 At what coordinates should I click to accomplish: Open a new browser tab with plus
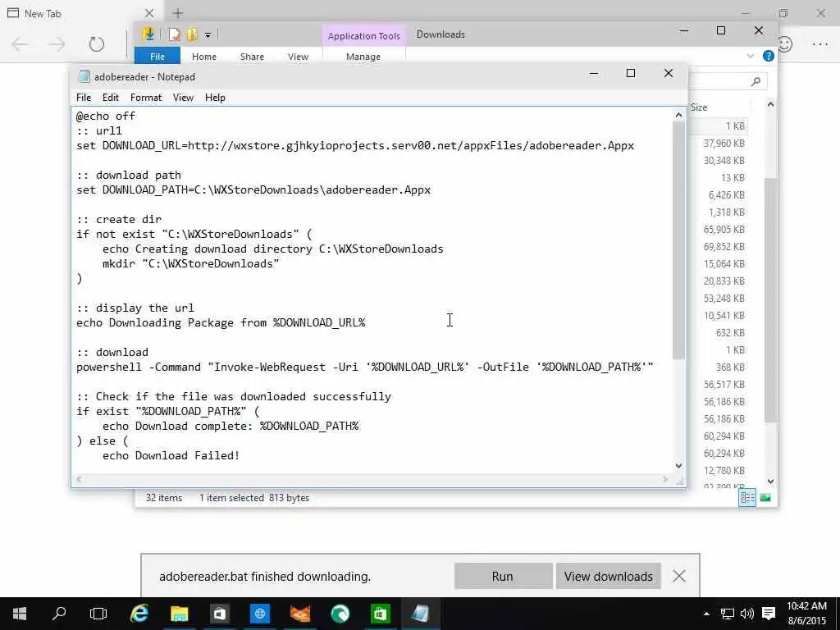click(178, 13)
